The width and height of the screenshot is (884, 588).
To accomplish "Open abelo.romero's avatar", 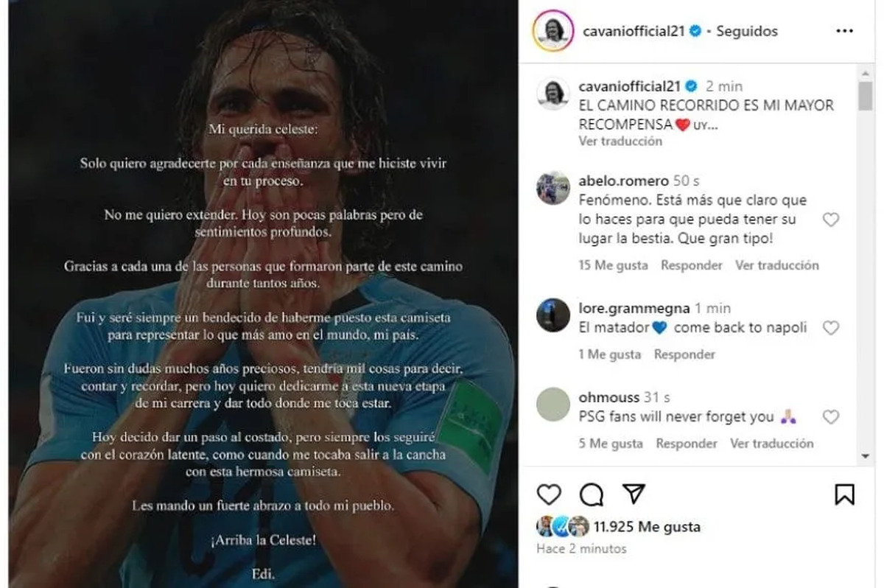I will pyautogui.click(x=552, y=188).
